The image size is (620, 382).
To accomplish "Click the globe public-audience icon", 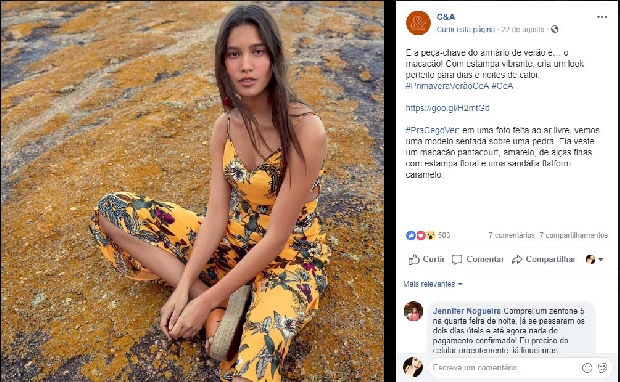I will [554, 29].
